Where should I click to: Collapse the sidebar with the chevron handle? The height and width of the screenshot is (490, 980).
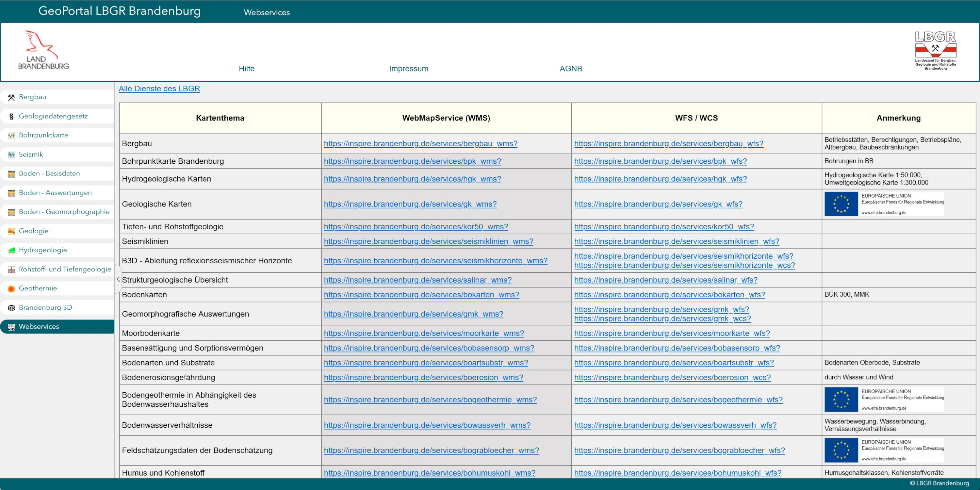point(118,279)
